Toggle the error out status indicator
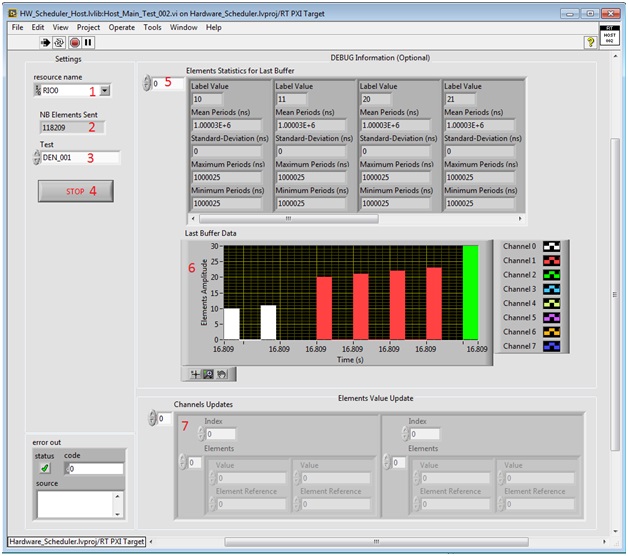 (x=45, y=468)
